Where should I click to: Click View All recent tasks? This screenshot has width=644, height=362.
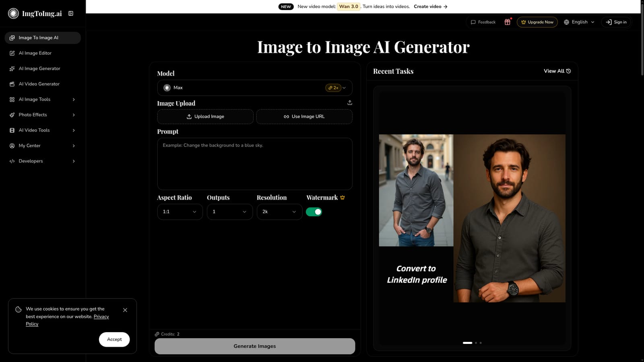click(557, 71)
